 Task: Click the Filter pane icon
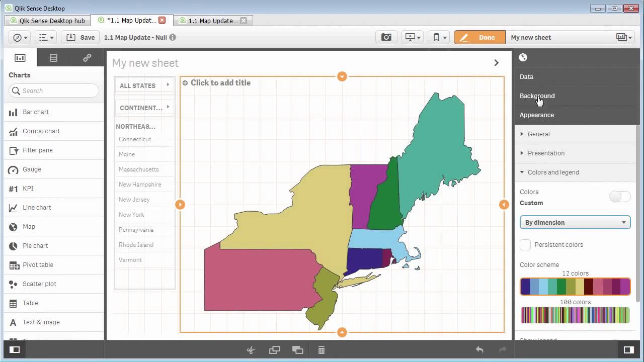tap(13, 150)
